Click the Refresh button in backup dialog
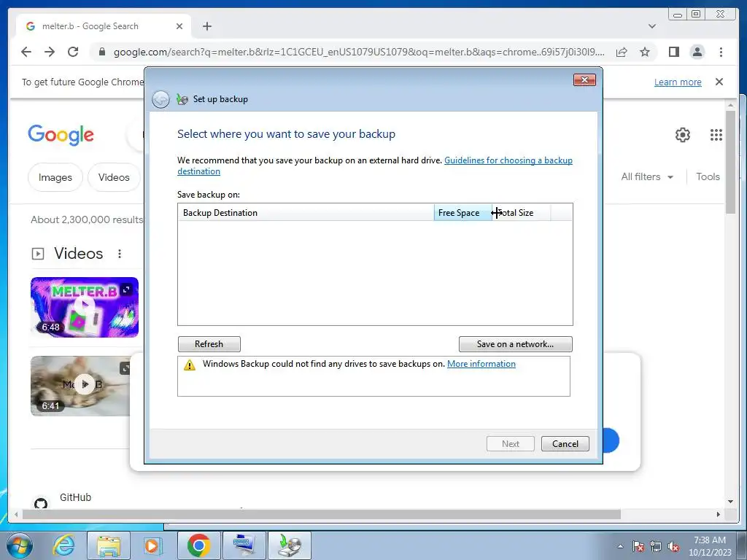This screenshot has height=560, width=747. (209, 344)
